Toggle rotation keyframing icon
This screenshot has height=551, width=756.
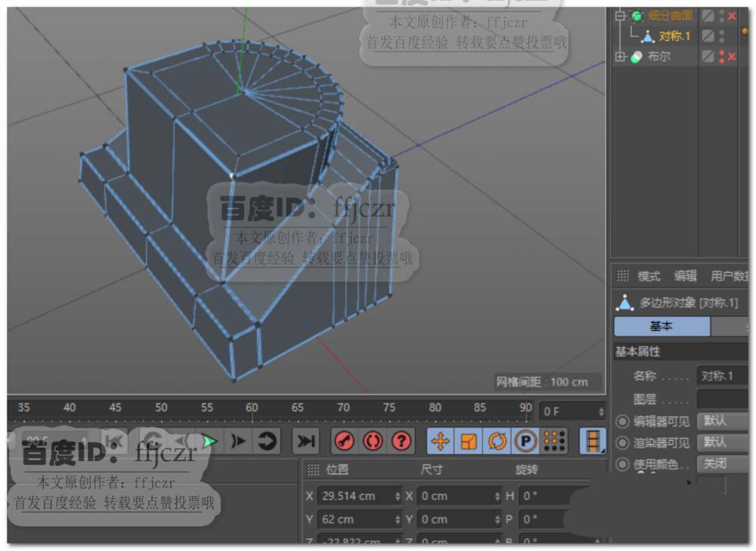(x=497, y=441)
